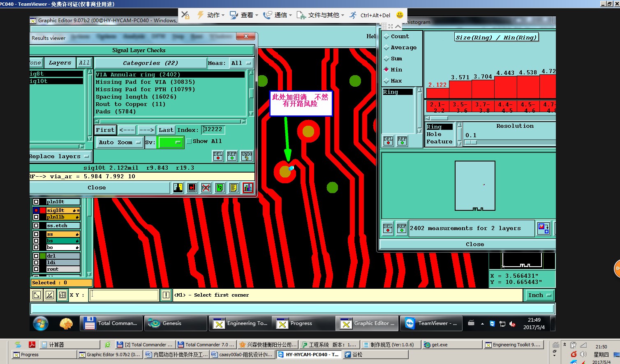Image resolution: width=620 pixels, height=364 pixels.
Task: Click the drl green color swatch
Action: point(43,256)
